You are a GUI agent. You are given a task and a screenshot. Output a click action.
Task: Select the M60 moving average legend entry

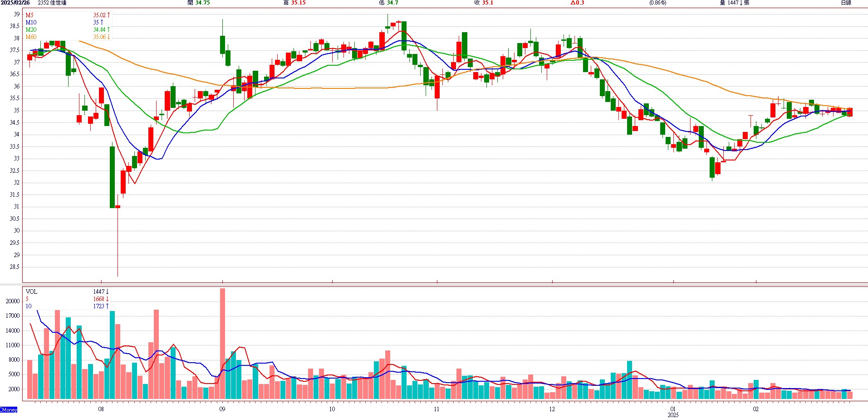click(x=31, y=37)
